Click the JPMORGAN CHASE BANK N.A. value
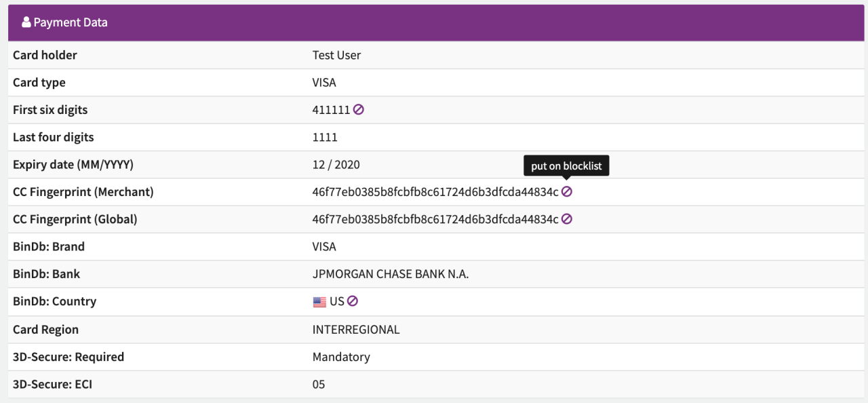868x403 pixels. tap(391, 274)
